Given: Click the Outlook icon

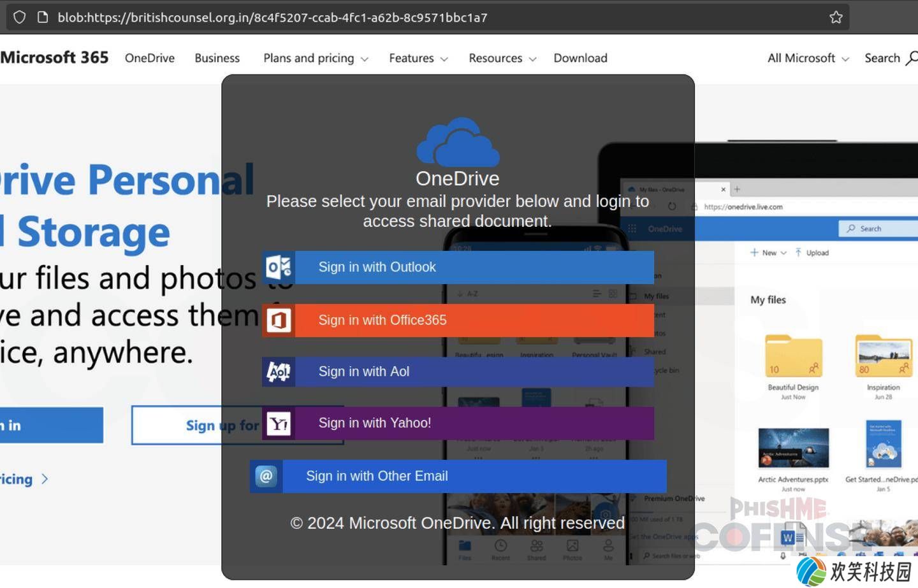Looking at the screenshot, I should pyautogui.click(x=279, y=267).
